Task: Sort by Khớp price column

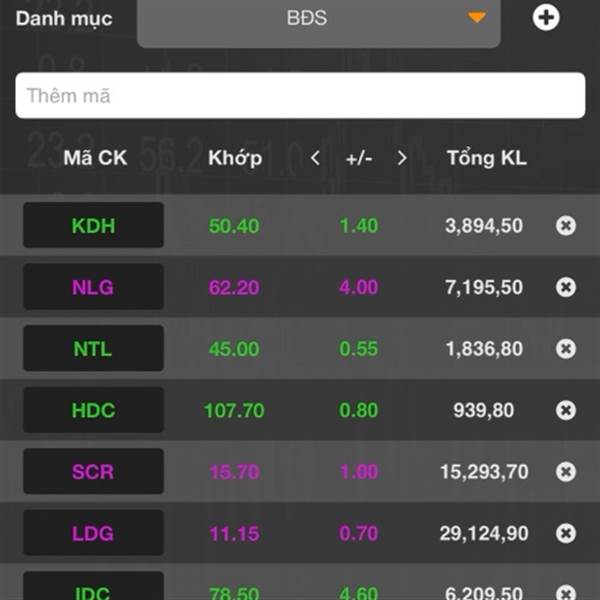Action: click(235, 158)
